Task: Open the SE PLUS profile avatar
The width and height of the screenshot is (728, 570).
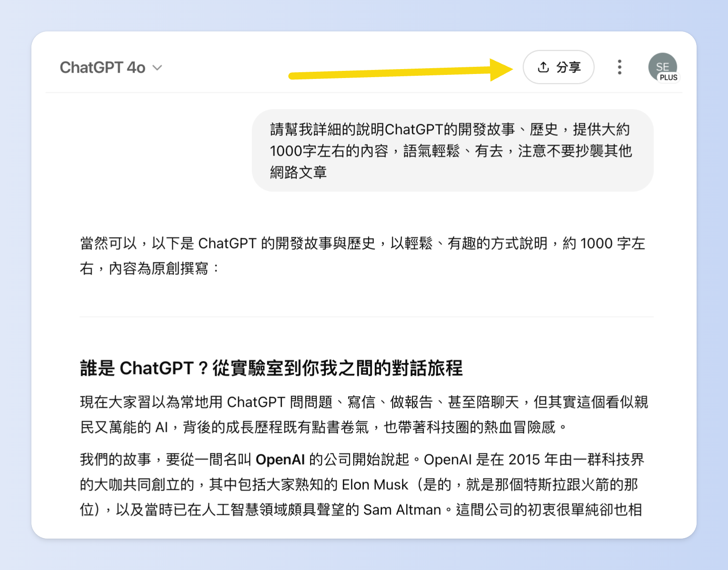Action: [663, 68]
